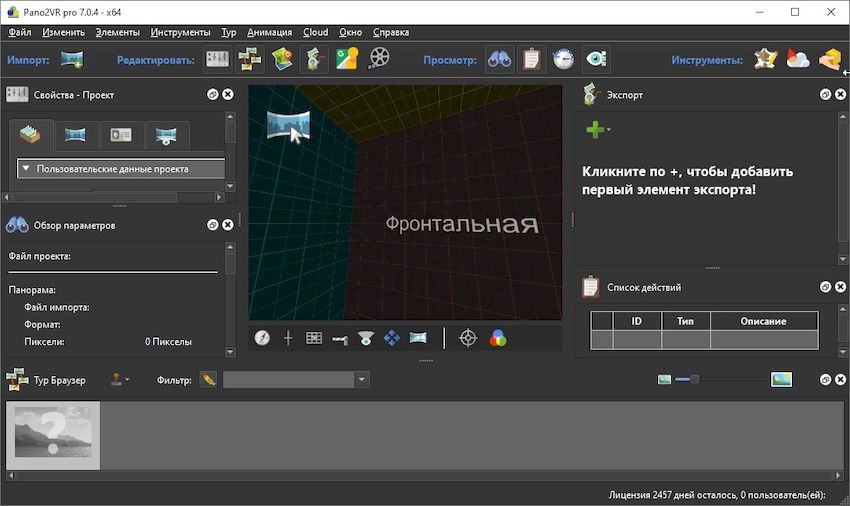The width and height of the screenshot is (850, 506).
Task: Click the grid icon below the viewer
Action: pos(314,338)
